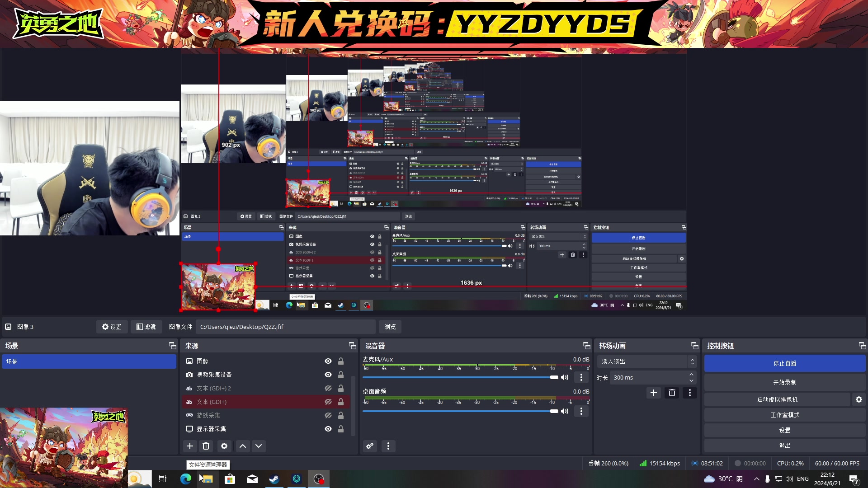868x488 pixels.
Task: Open 滤镜 filters for the source
Action: point(146,327)
